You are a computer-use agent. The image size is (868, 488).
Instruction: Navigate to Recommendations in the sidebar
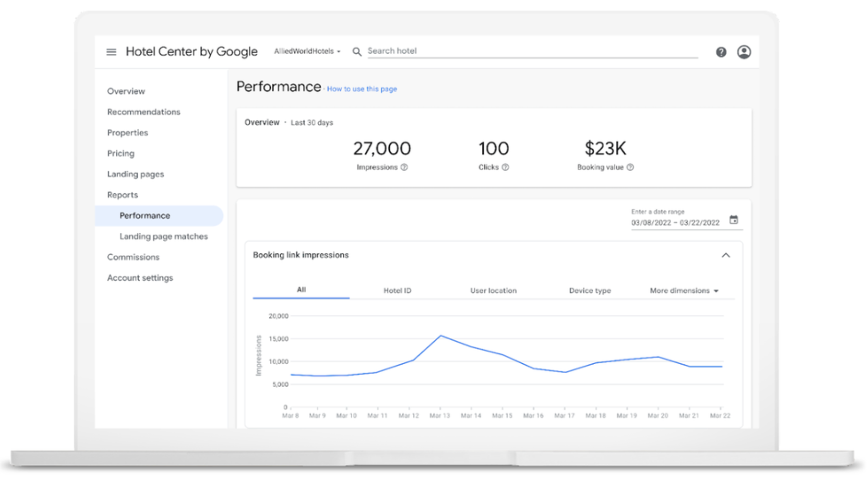pos(143,112)
